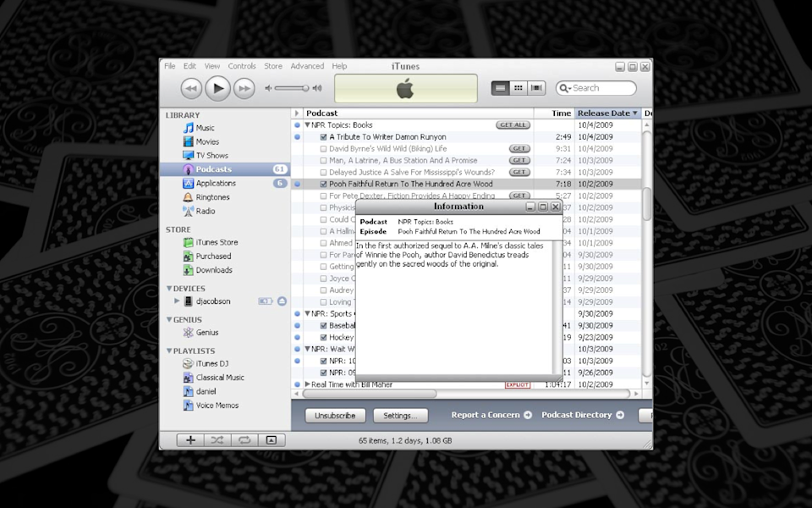Sort by Release Date column
Image resolution: width=812 pixels, height=508 pixels.
[607, 113]
